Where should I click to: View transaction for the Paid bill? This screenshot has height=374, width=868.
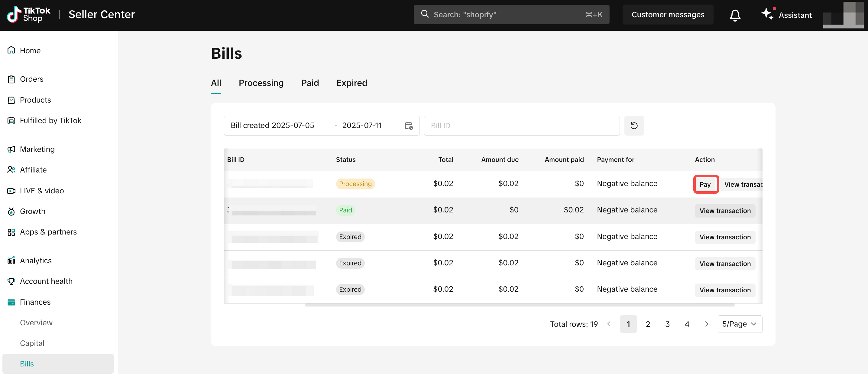click(724, 210)
